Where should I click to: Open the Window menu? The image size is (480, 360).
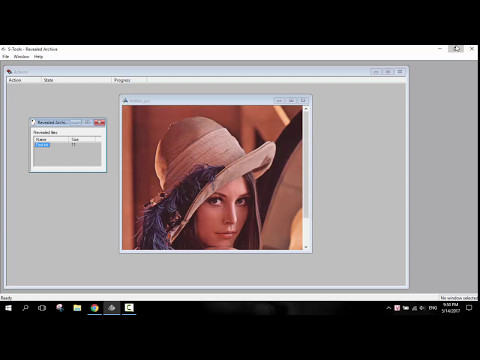click(21, 56)
